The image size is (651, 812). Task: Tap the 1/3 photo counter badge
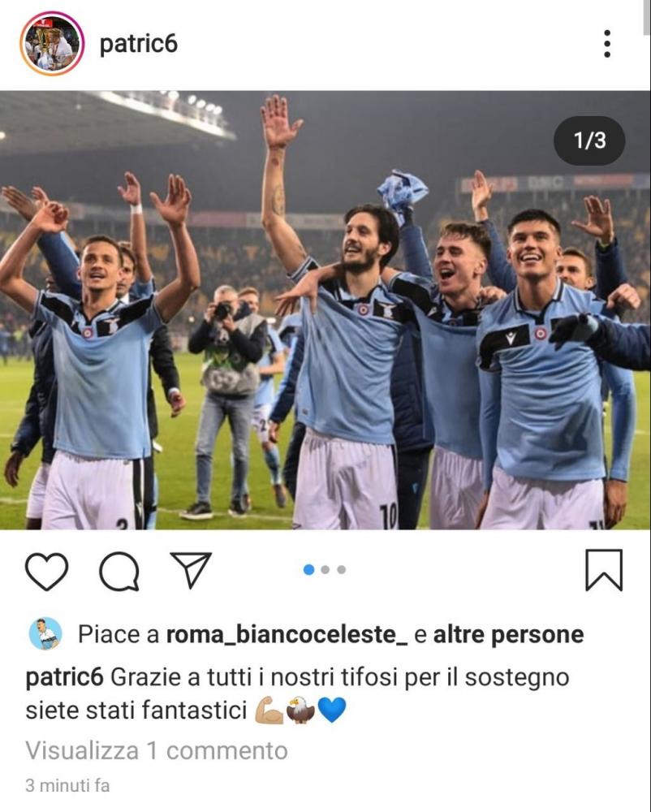589,140
